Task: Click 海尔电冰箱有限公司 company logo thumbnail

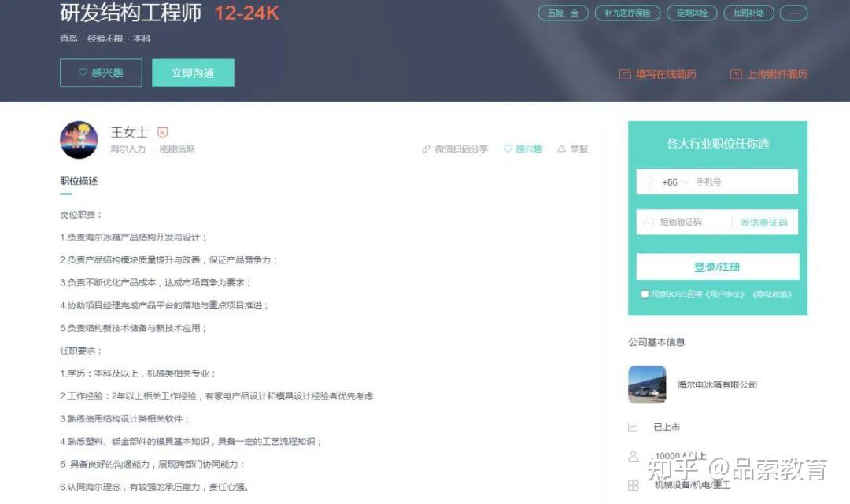Action: click(x=647, y=384)
